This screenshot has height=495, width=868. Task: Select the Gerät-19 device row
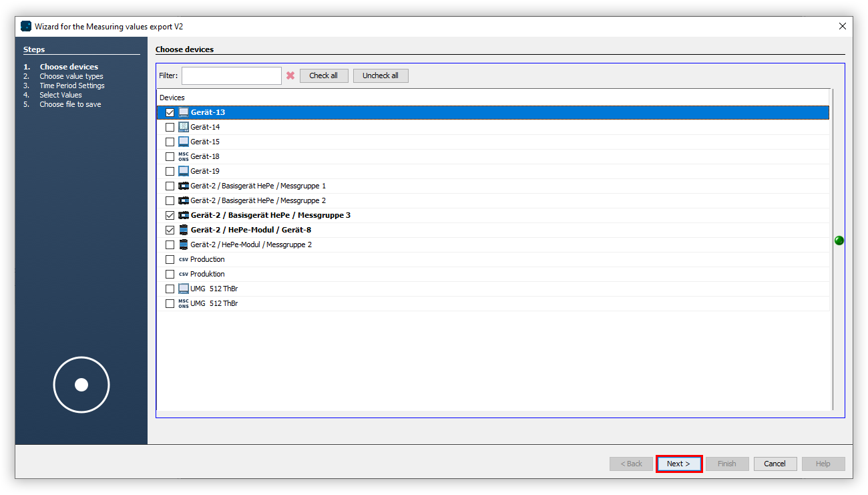point(205,171)
